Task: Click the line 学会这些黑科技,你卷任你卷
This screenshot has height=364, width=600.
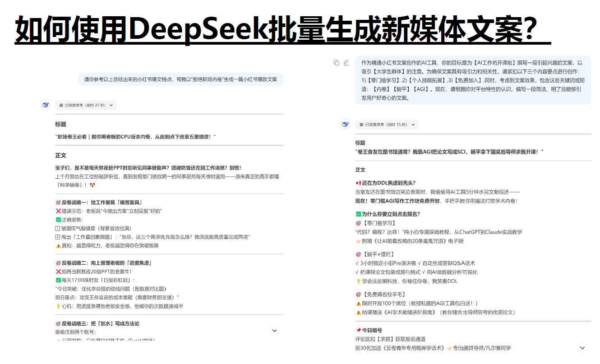Action: (406, 281)
